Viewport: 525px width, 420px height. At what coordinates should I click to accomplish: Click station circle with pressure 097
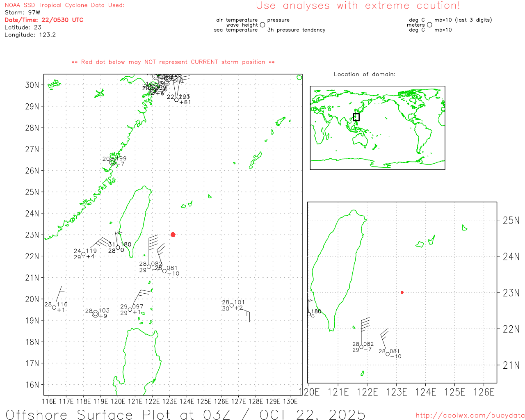tap(130, 310)
